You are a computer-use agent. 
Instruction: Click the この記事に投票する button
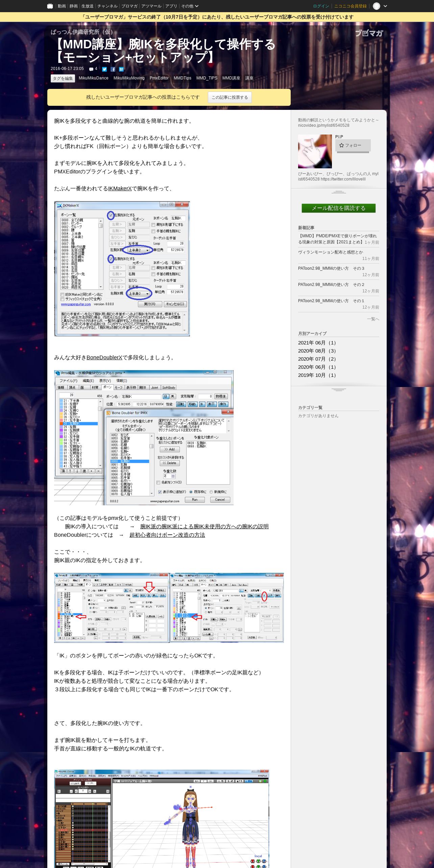(230, 97)
